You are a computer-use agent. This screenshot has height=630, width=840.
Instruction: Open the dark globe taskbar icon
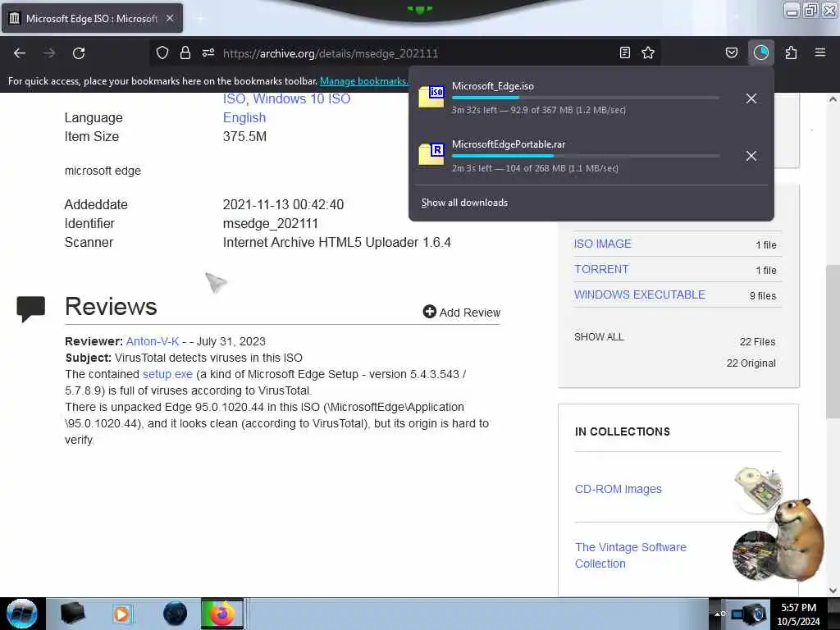(176, 614)
